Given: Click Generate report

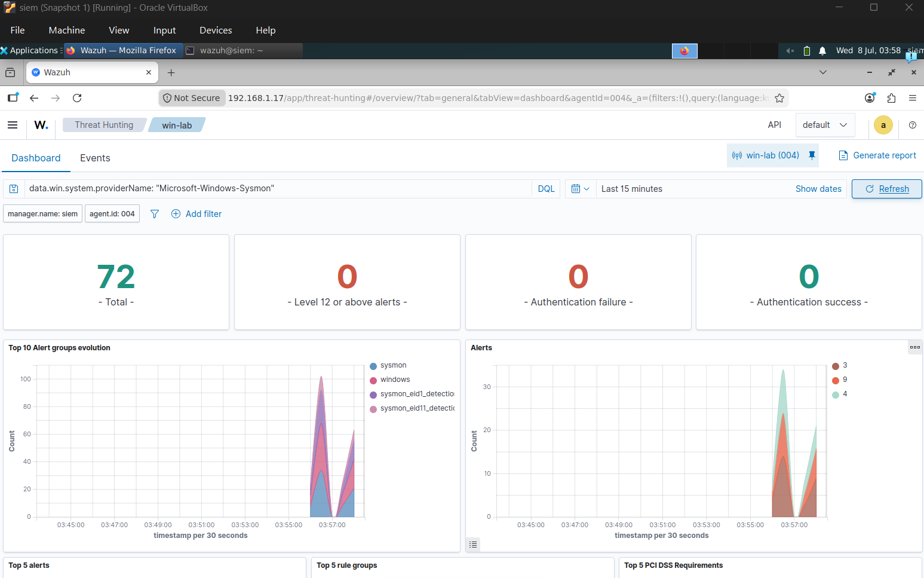Looking at the screenshot, I should point(877,155).
